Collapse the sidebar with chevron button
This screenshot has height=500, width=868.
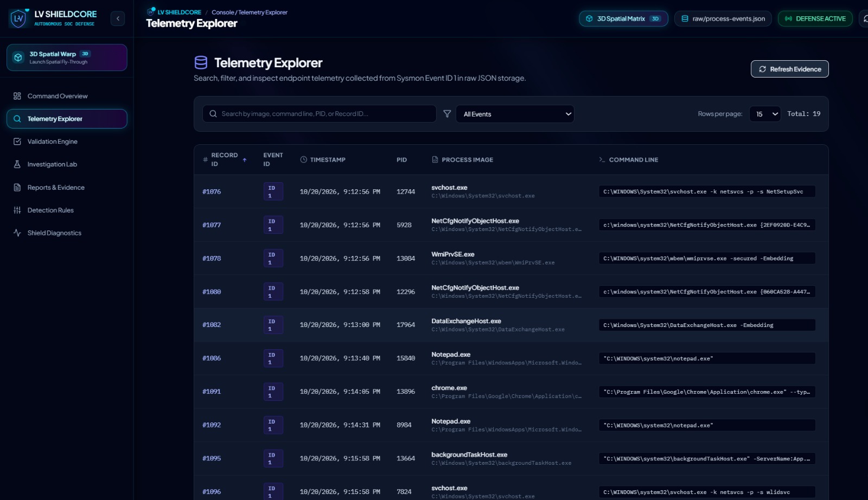(x=118, y=18)
